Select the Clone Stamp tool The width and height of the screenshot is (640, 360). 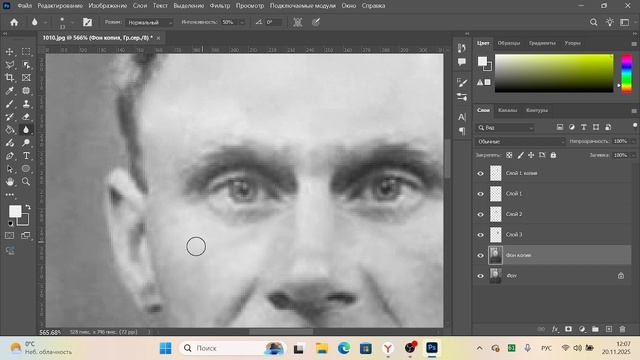tap(26, 104)
